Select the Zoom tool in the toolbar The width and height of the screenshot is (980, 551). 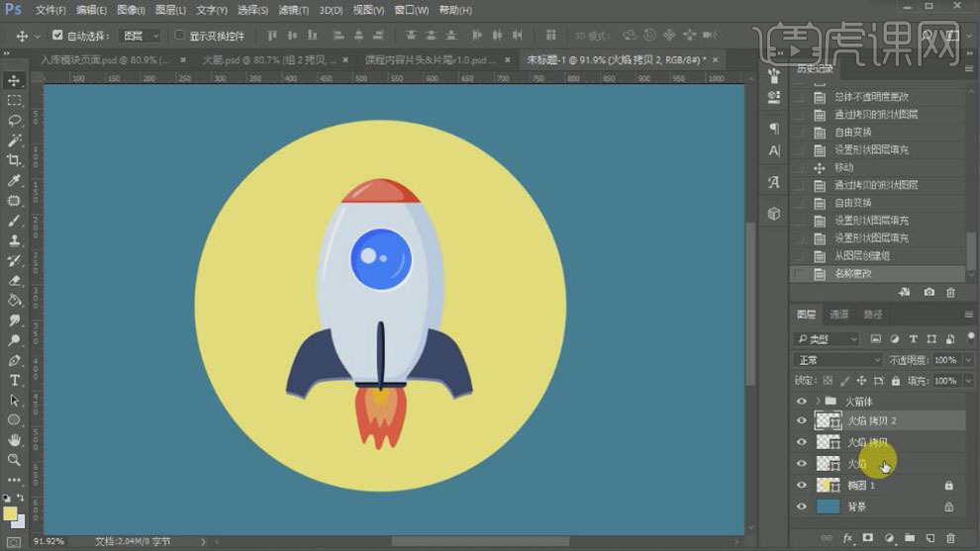pos(15,460)
